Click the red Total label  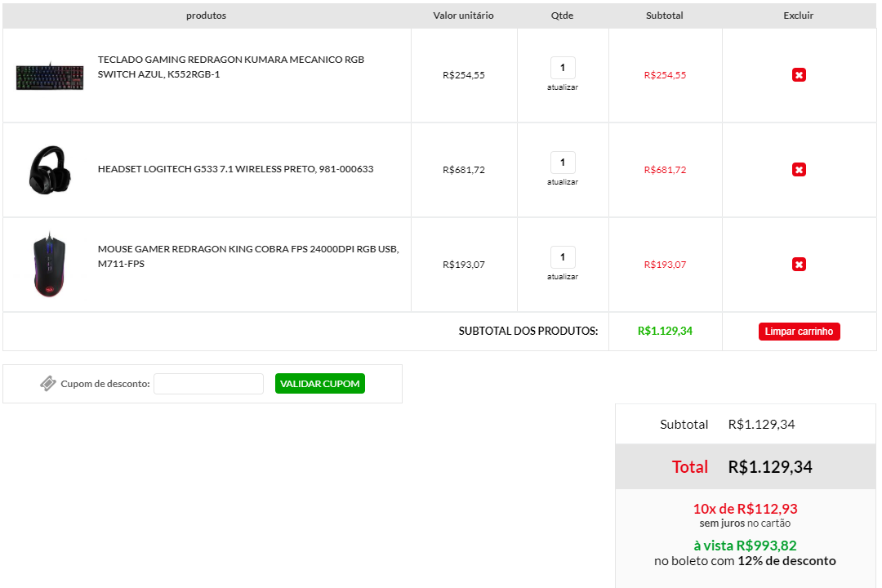coord(689,466)
